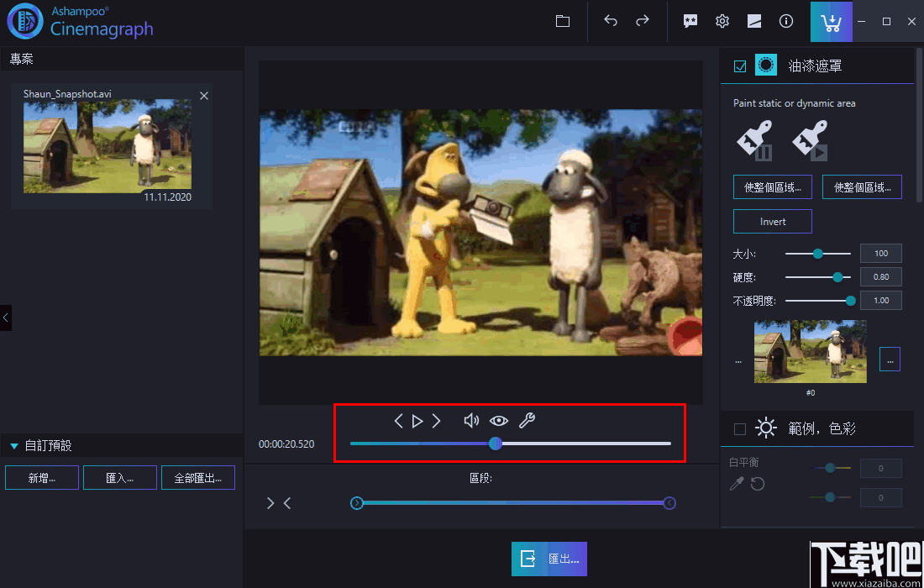This screenshot has width=924, height=588.
Task: Pick white balance with the eyedropper
Action: coord(737,484)
